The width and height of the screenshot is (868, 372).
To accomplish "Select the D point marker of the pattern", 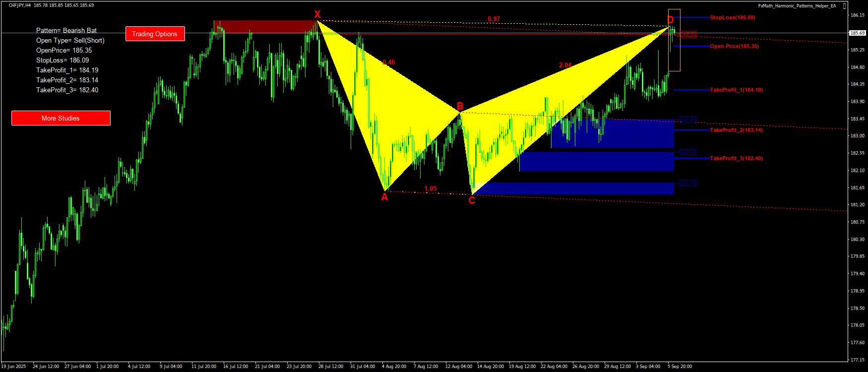I will (670, 20).
